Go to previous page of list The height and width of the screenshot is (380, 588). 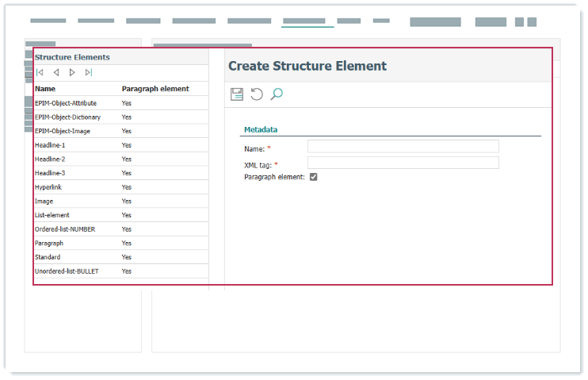[56, 72]
